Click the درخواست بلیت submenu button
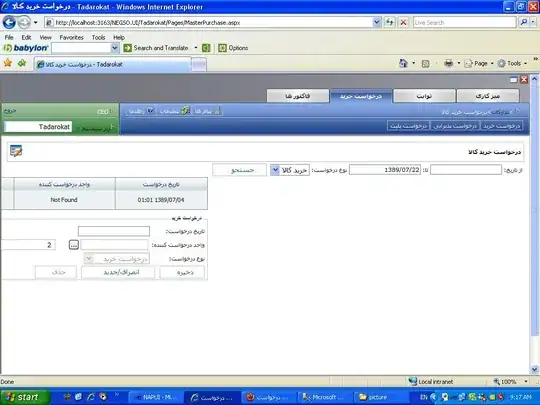 coord(408,126)
